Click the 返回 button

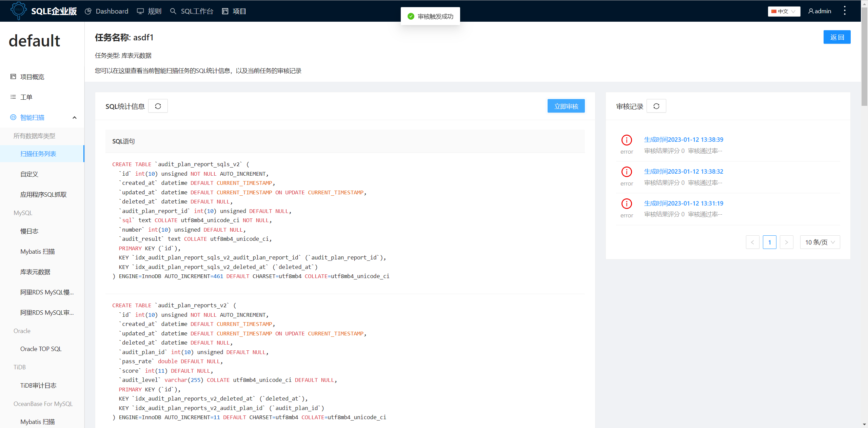[x=837, y=37]
